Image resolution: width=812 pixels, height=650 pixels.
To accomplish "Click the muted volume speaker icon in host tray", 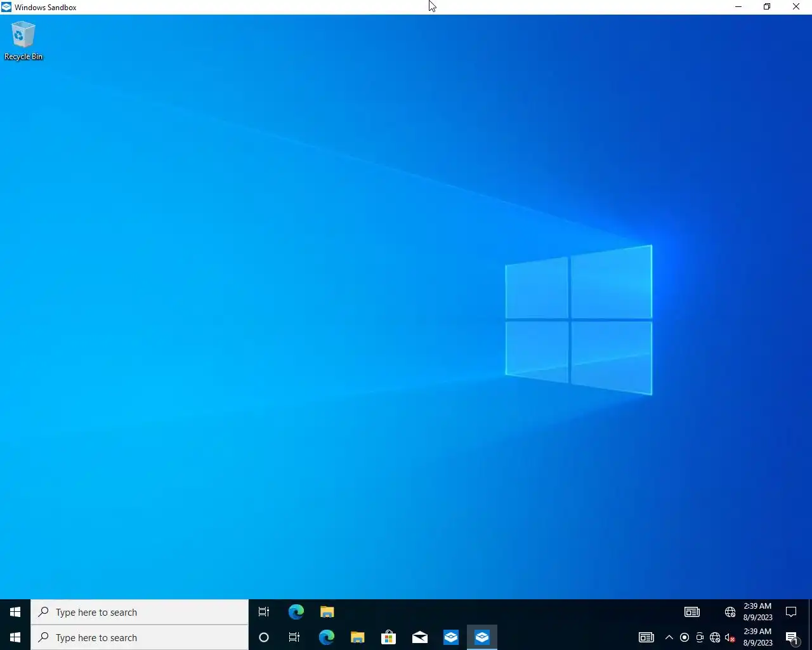I will point(730,637).
